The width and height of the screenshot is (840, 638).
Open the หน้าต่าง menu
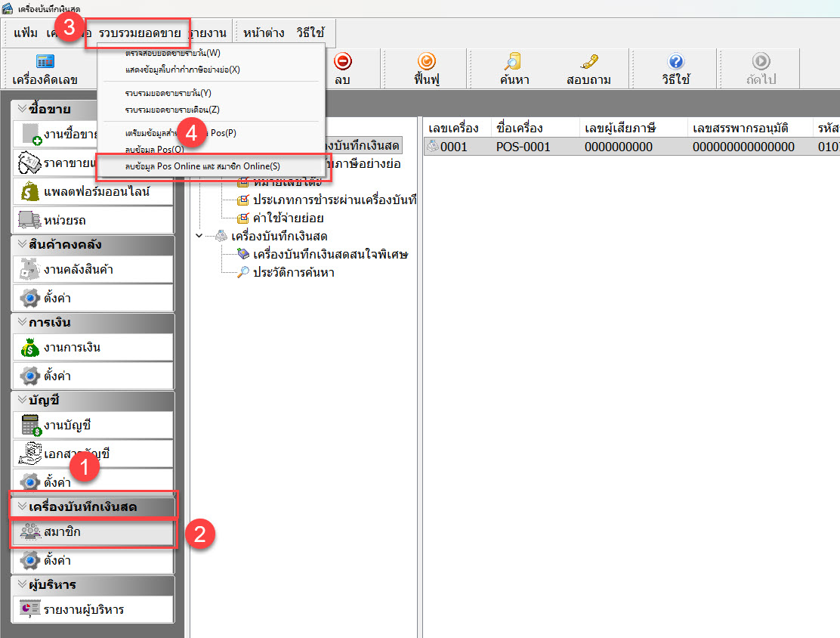tap(264, 33)
